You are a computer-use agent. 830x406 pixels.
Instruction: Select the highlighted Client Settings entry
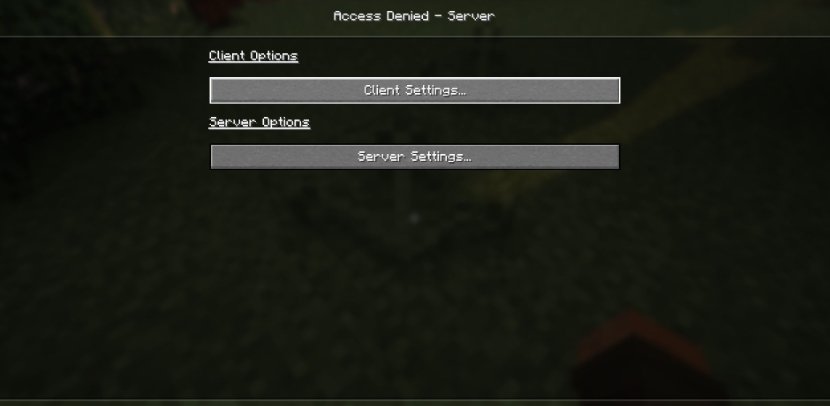[414, 91]
